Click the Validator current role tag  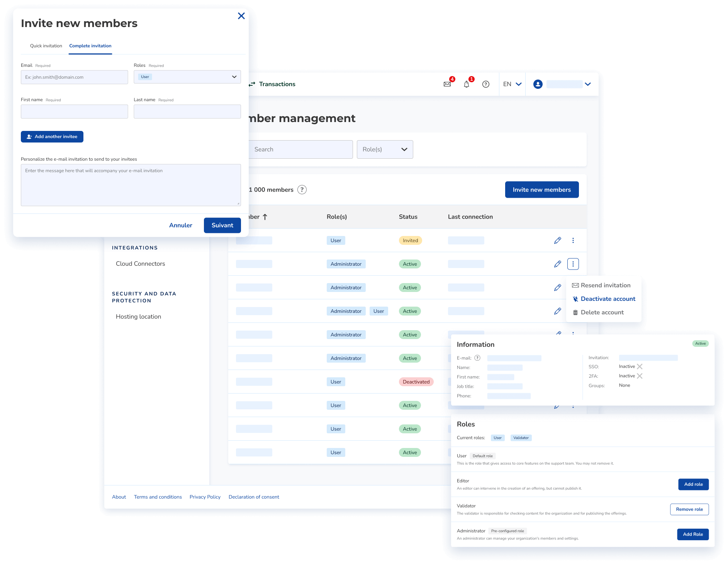click(x=521, y=438)
